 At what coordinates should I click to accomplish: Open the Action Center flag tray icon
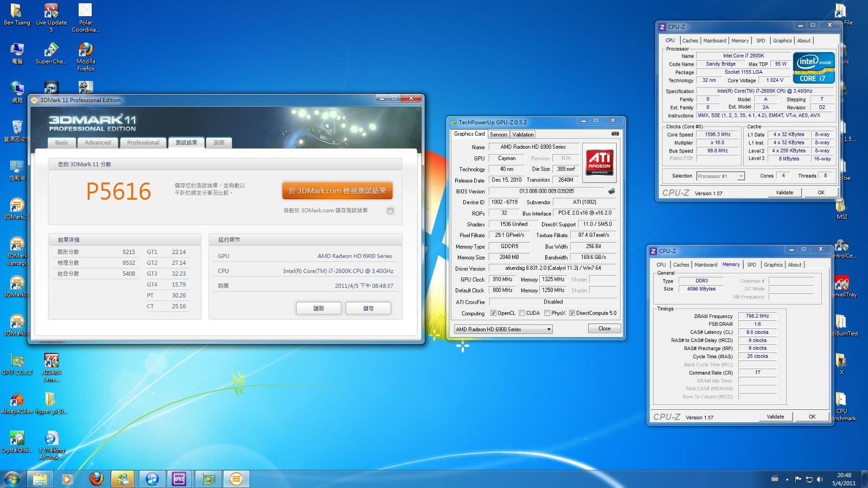coord(798,479)
